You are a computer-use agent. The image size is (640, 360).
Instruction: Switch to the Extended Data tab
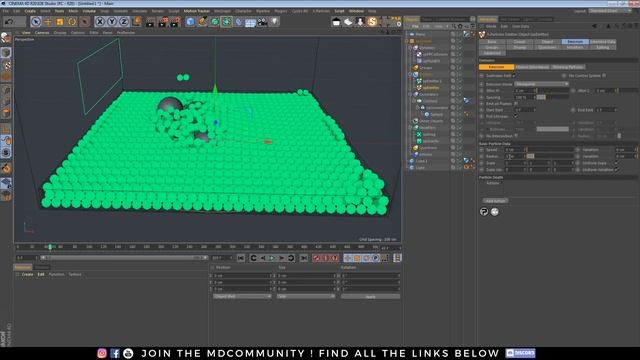tap(602, 42)
